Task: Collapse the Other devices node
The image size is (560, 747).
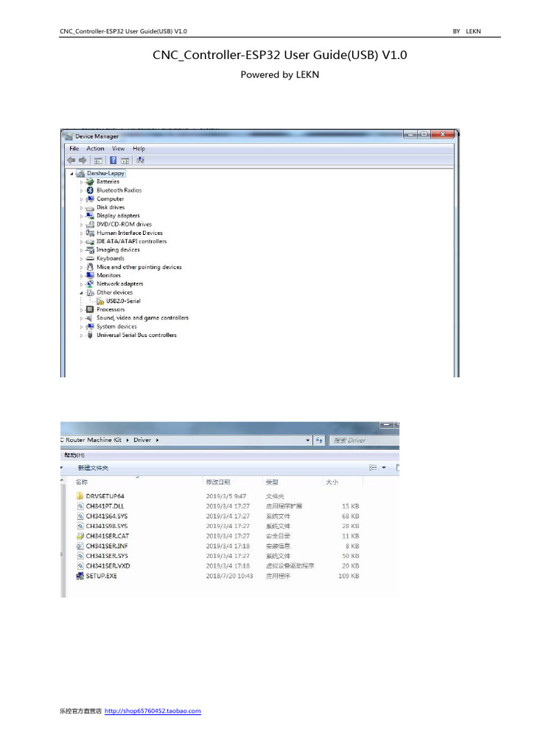Action: click(82, 293)
